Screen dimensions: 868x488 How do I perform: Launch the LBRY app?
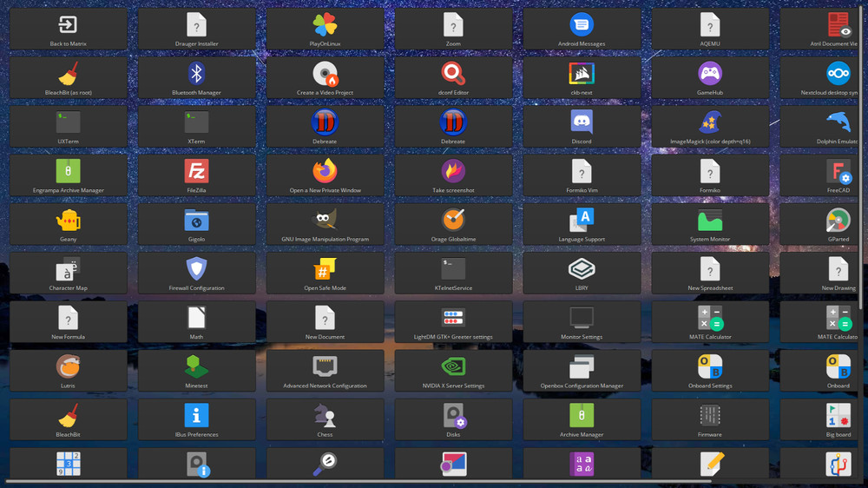pyautogui.click(x=582, y=273)
